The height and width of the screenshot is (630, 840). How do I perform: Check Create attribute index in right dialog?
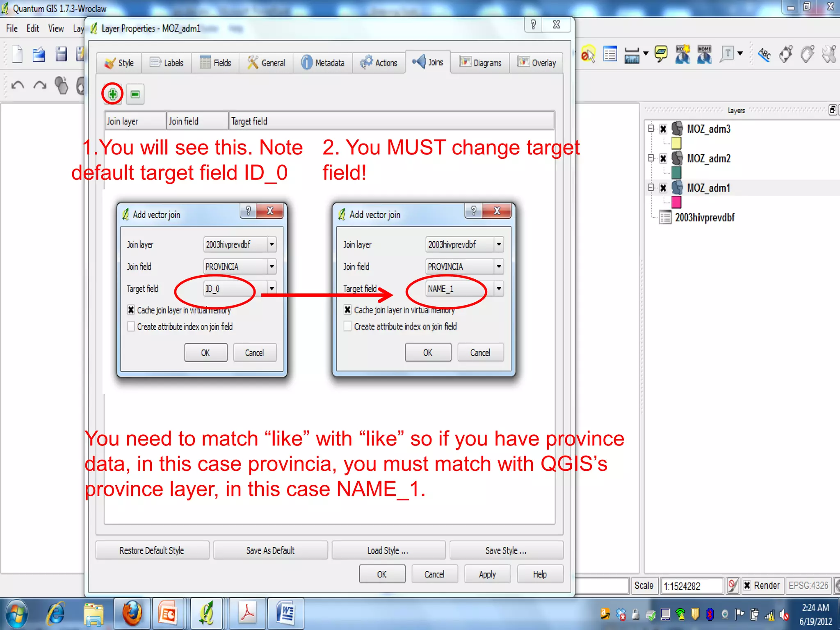pyautogui.click(x=347, y=326)
